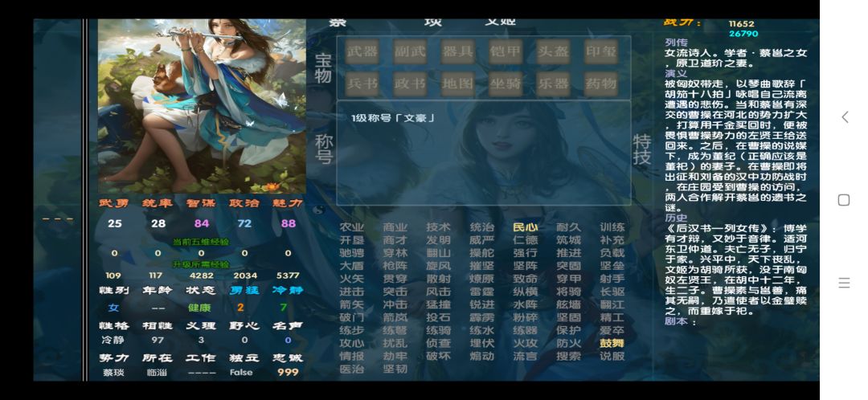
Task: Click the 训练 skill label
Action: (x=612, y=227)
